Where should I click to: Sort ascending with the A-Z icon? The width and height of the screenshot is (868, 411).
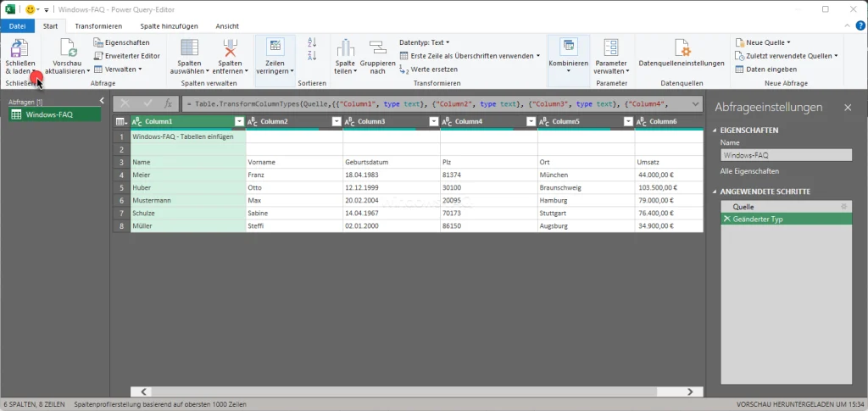[x=312, y=42]
